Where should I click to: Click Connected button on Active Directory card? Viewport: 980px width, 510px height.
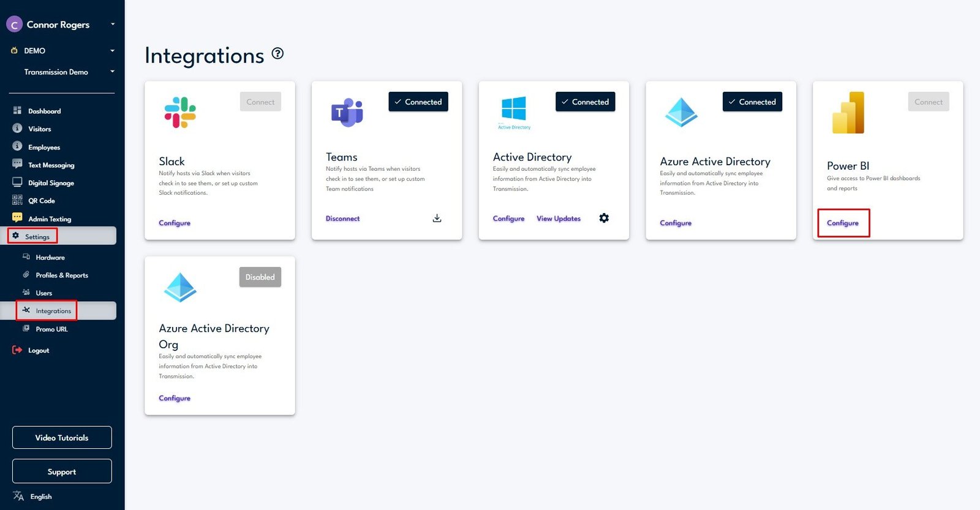[586, 102]
